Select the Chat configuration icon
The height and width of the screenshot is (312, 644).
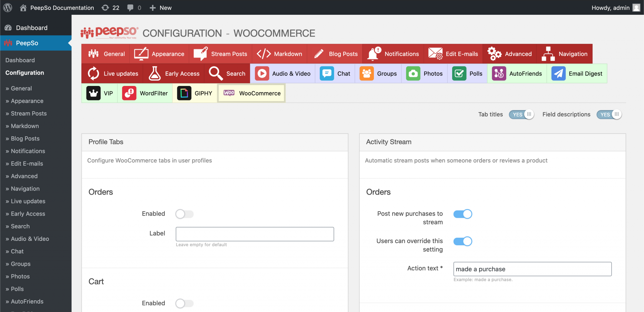point(326,73)
